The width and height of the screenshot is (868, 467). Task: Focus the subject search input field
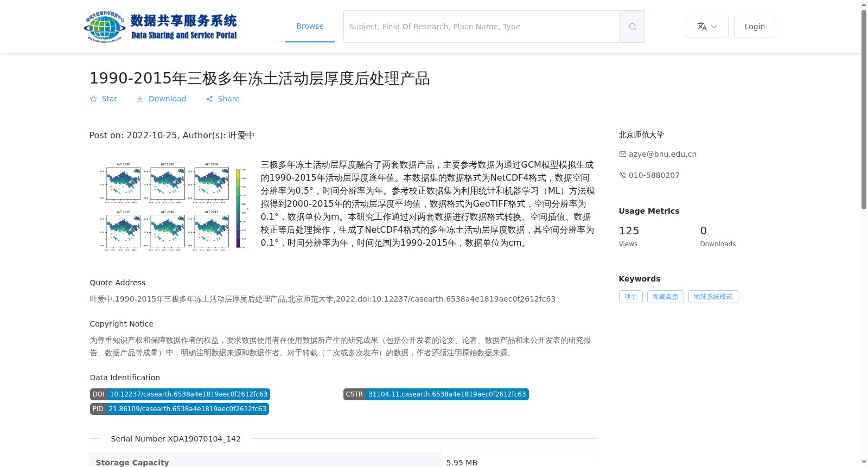(481, 27)
